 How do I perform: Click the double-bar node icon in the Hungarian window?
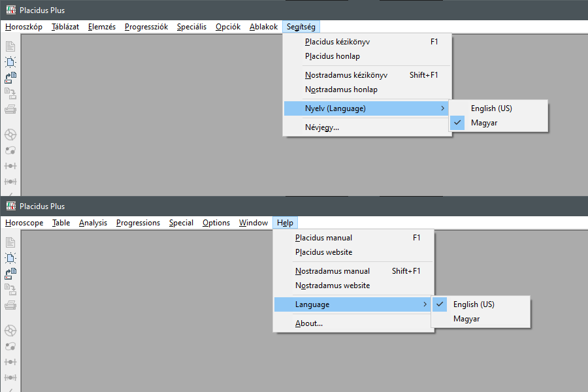click(x=10, y=182)
